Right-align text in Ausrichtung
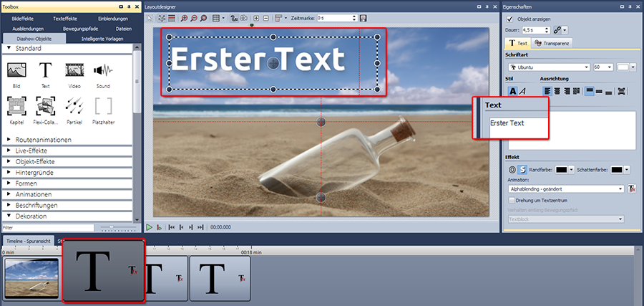This screenshot has height=306, width=644. pyautogui.click(x=567, y=91)
